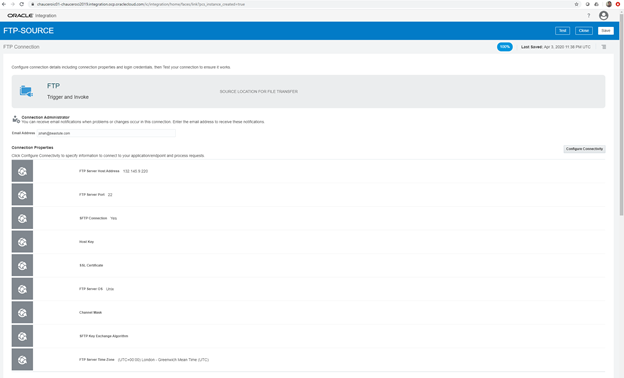Click the icon for SFTP Connection row

[22, 218]
